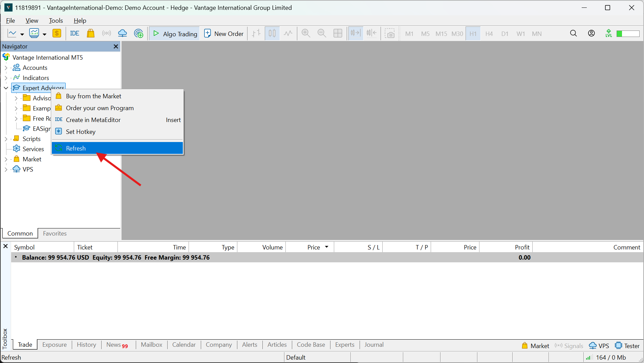
Task: Click the Symbol column header
Action: point(42,247)
